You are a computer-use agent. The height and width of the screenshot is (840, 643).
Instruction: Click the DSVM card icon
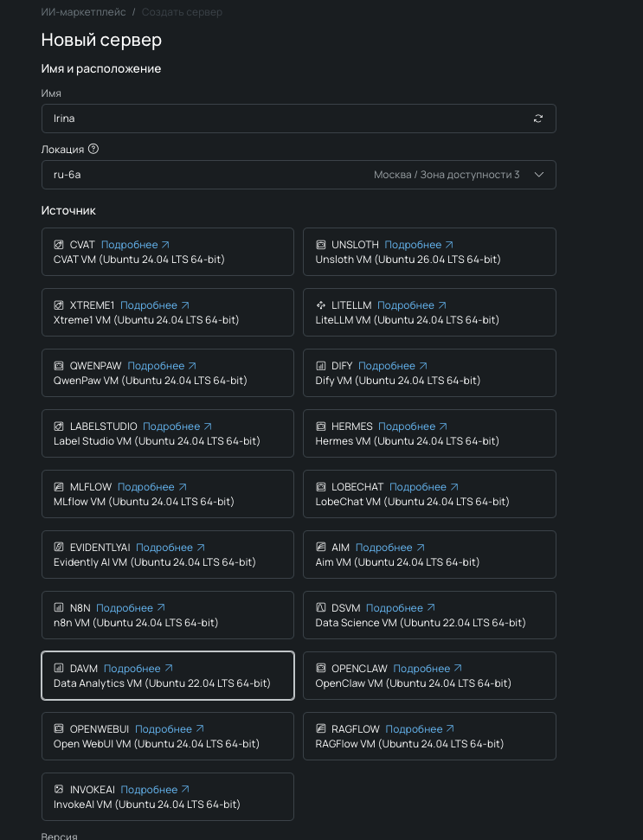(x=320, y=607)
